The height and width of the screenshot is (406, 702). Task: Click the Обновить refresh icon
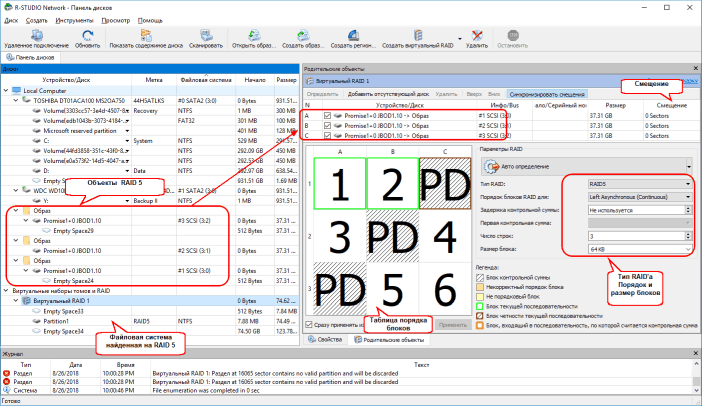click(x=87, y=36)
